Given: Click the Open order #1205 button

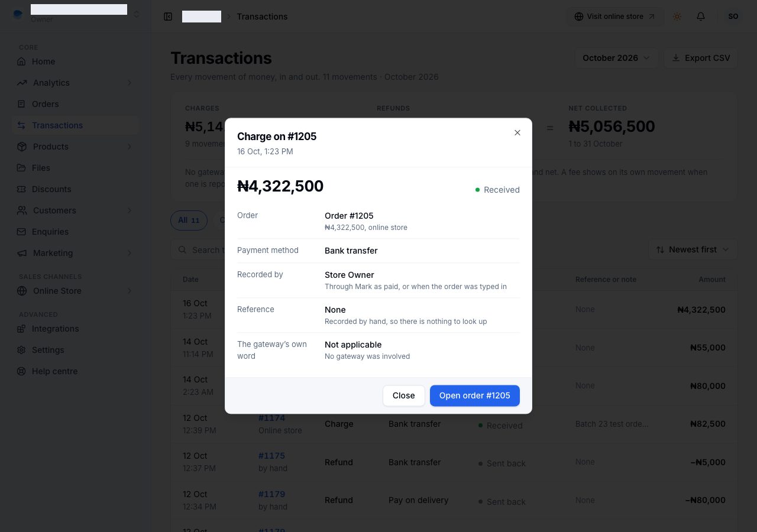Looking at the screenshot, I should click(475, 395).
